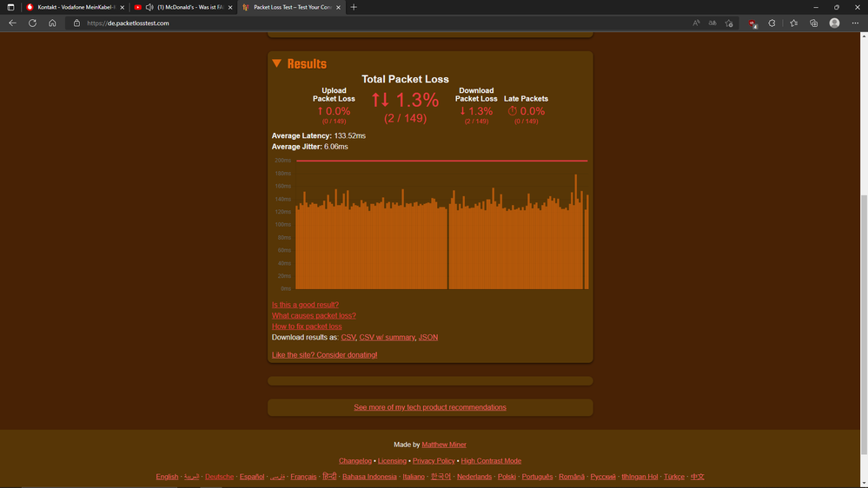Click the browser refresh icon
The image size is (868, 488).
(32, 23)
